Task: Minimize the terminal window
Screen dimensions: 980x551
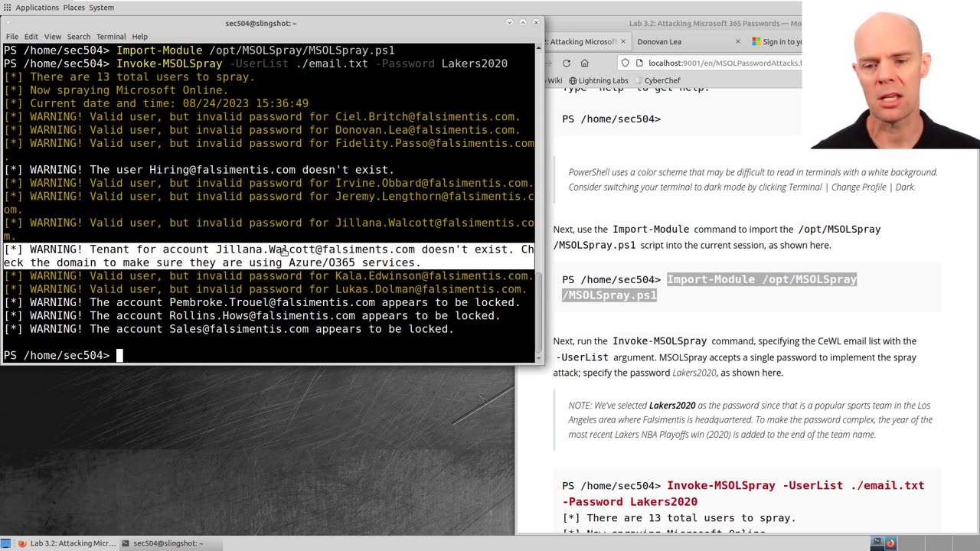Action: click(509, 23)
